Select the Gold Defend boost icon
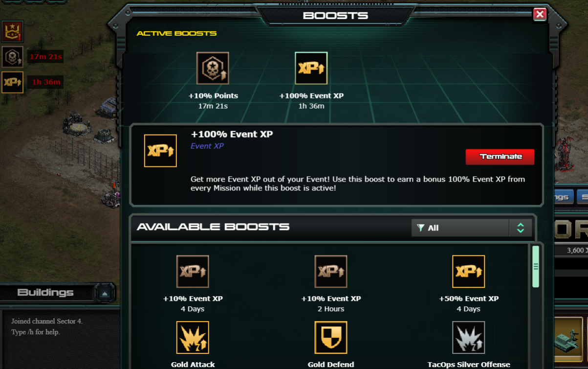588x369 pixels. [x=331, y=337]
